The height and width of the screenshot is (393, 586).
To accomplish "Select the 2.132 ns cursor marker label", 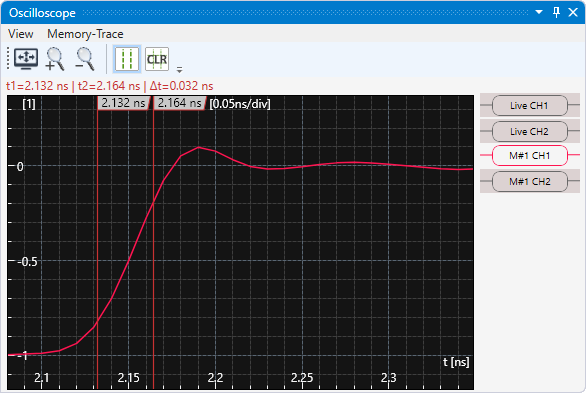I will pyautogui.click(x=124, y=103).
